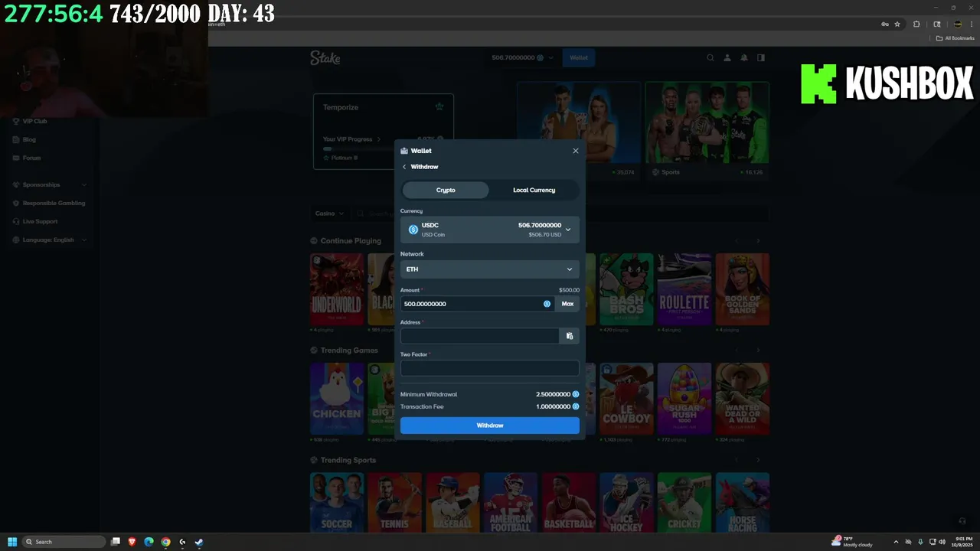Open the header balance dropdown
The height and width of the screenshot is (551, 980).
tap(522, 57)
